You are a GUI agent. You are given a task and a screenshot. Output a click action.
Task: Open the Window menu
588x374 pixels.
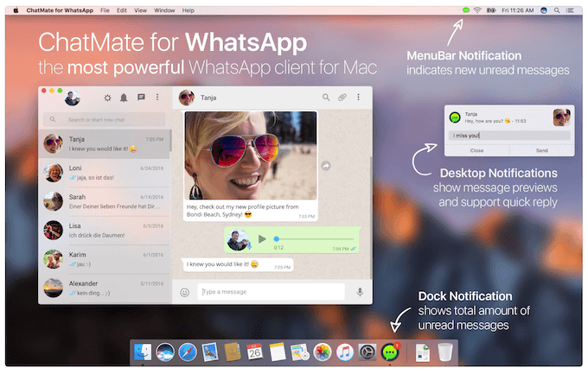point(164,10)
